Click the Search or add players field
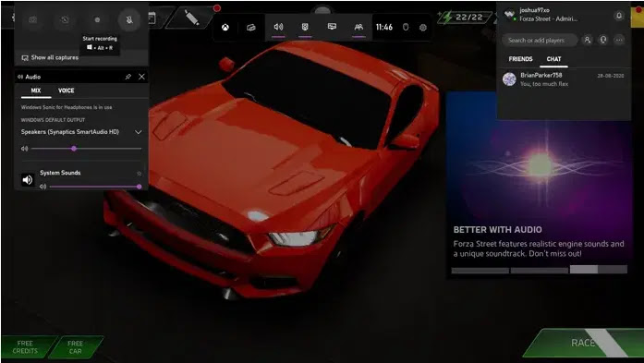Image resolution: width=644 pixels, height=363 pixels. [x=540, y=41]
